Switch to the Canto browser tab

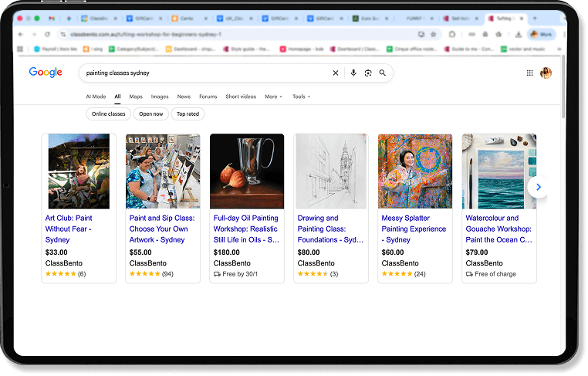(x=190, y=18)
